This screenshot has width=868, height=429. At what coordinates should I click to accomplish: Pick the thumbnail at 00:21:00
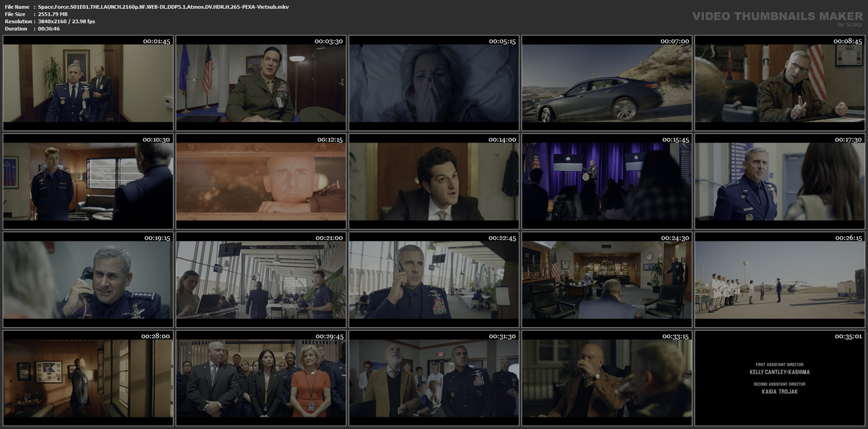[261, 280]
